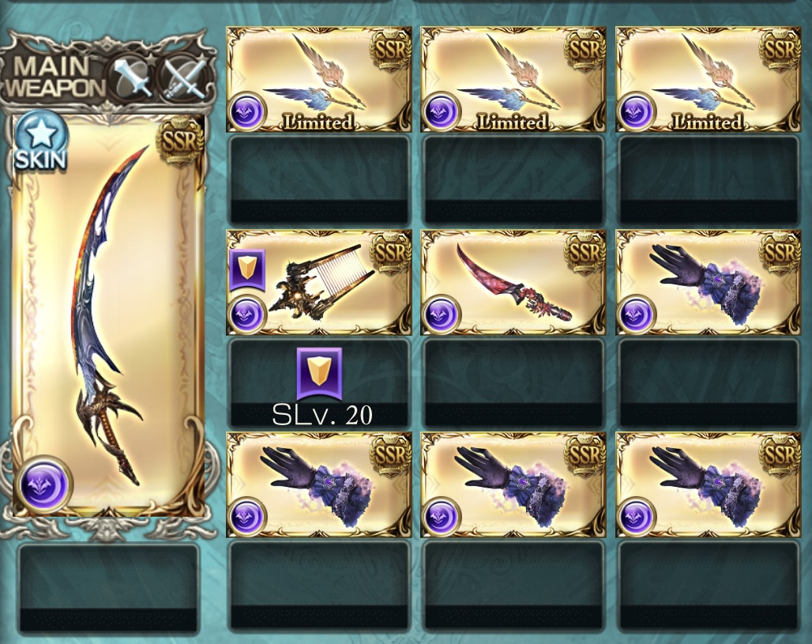Click the empty skill panel under main weapon
Viewport: 812px width, 644px height.
108,589
